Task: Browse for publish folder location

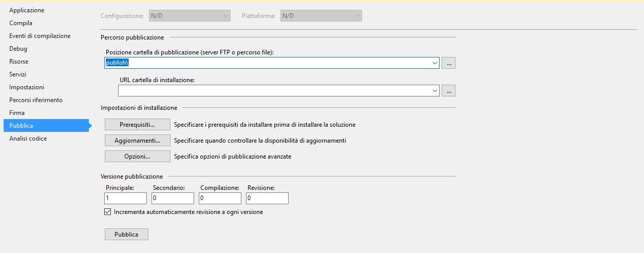Action: tap(449, 63)
